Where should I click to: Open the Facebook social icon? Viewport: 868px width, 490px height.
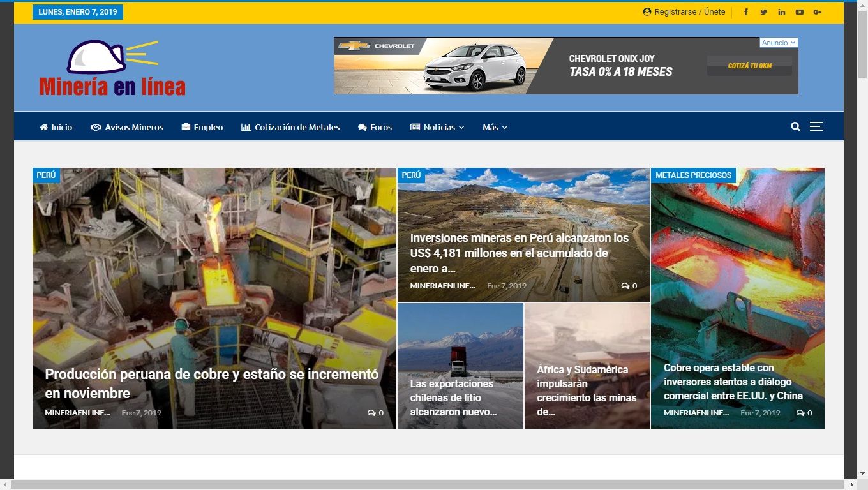click(x=745, y=12)
